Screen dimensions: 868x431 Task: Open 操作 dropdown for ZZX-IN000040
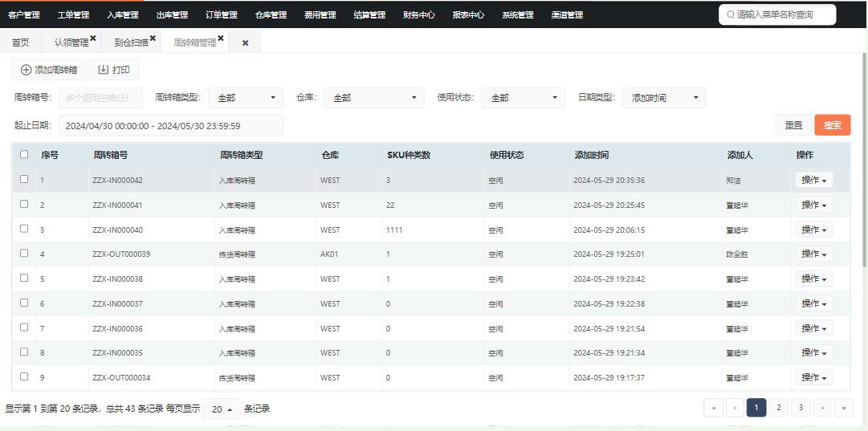tap(813, 229)
